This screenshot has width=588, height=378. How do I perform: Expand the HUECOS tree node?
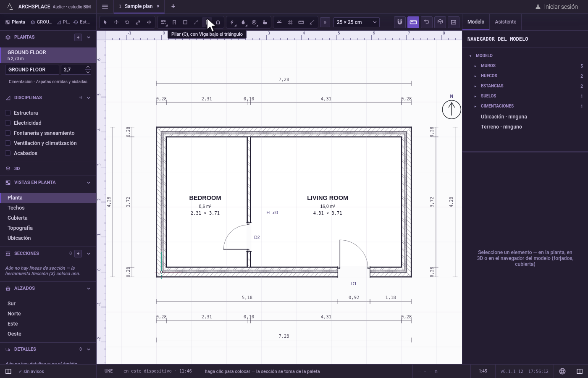pyautogui.click(x=475, y=76)
